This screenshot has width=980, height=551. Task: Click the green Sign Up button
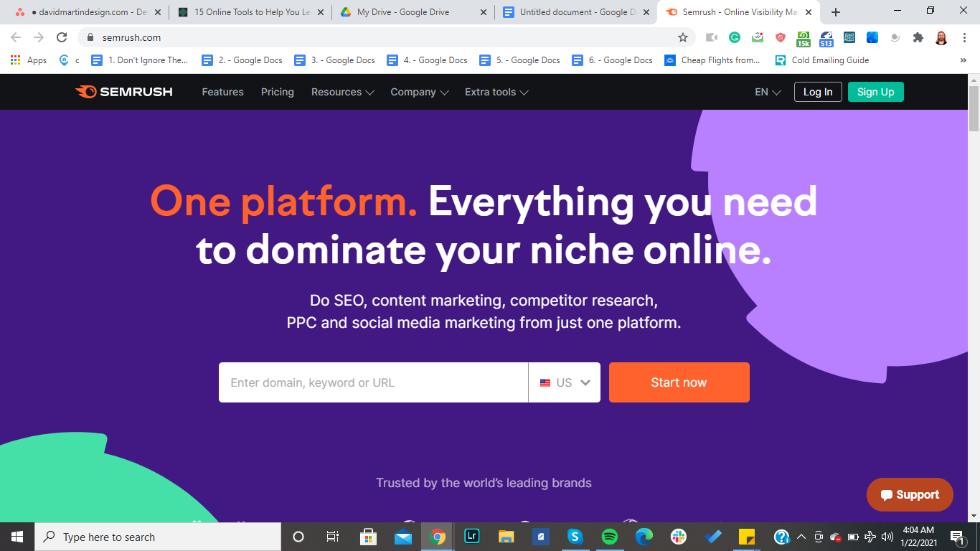pos(876,92)
